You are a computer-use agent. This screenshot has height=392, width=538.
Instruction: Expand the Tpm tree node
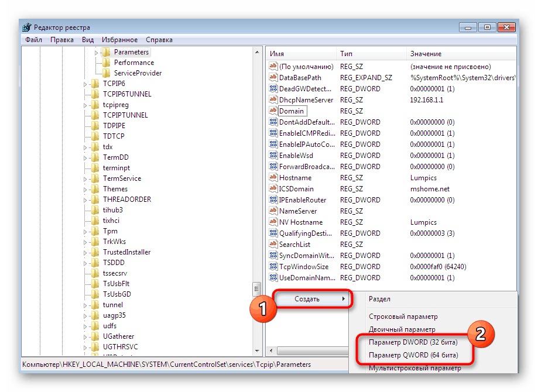tap(85, 232)
